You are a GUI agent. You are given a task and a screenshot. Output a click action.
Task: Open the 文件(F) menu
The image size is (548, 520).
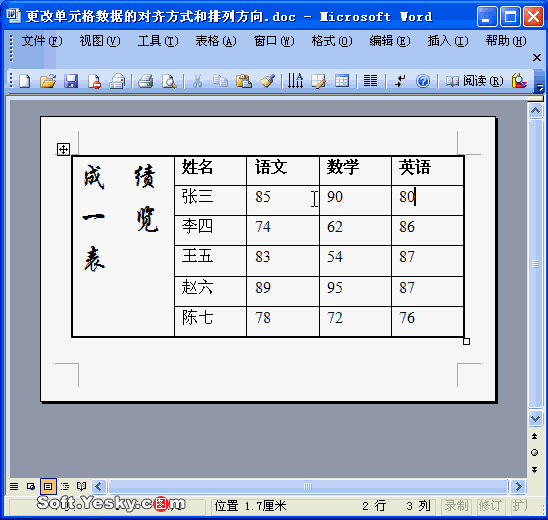click(42, 41)
